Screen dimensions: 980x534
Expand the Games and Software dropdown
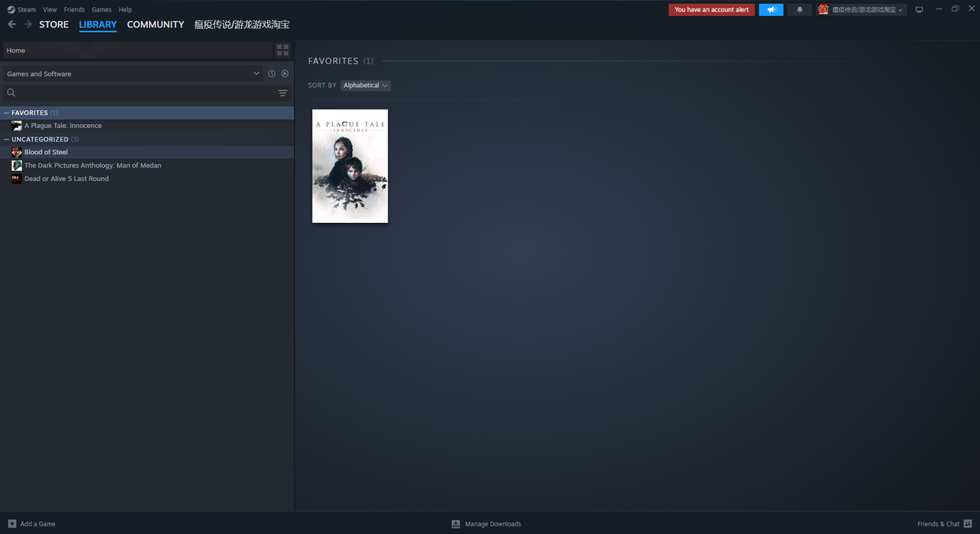click(x=132, y=74)
